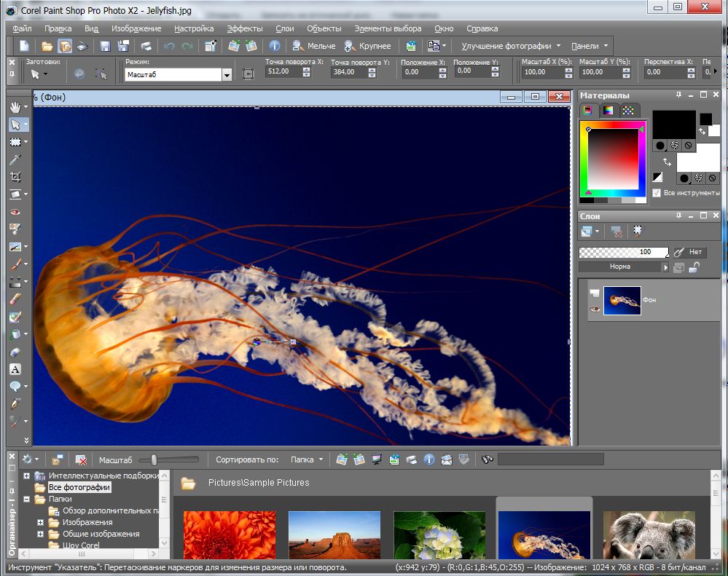Pick the Dropper eyedropper tool
The width and height of the screenshot is (728, 576).
point(15,159)
